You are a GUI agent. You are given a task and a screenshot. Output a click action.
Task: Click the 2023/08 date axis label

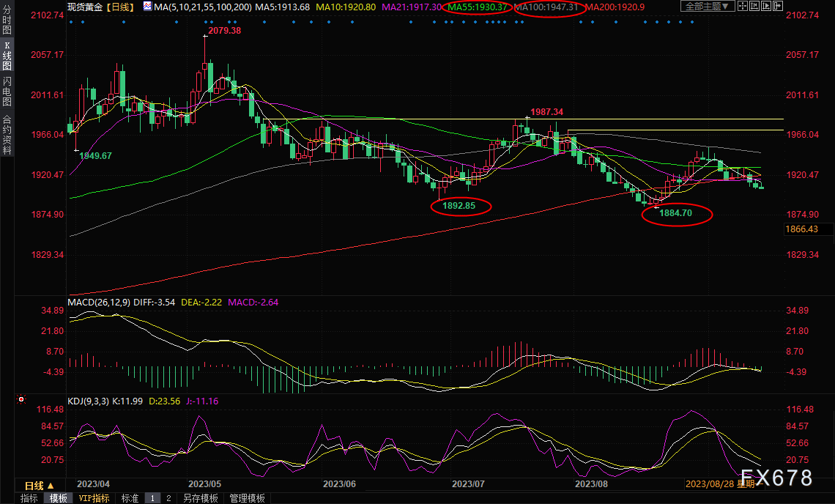click(x=591, y=483)
